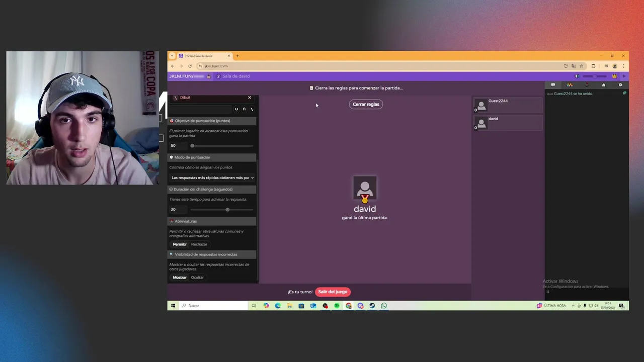Open Chrome extensions puzzle icon
The image size is (644, 362).
pos(593,66)
